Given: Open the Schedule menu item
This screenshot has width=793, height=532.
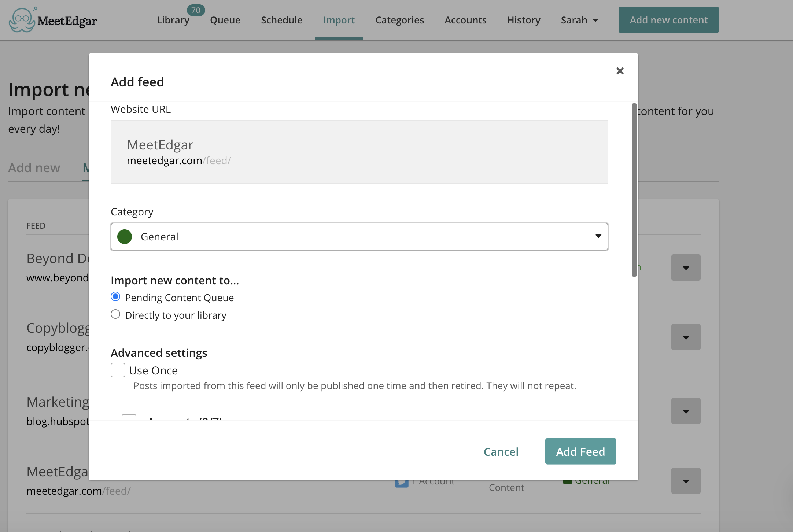Looking at the screenshot, I should click(281, 20).
